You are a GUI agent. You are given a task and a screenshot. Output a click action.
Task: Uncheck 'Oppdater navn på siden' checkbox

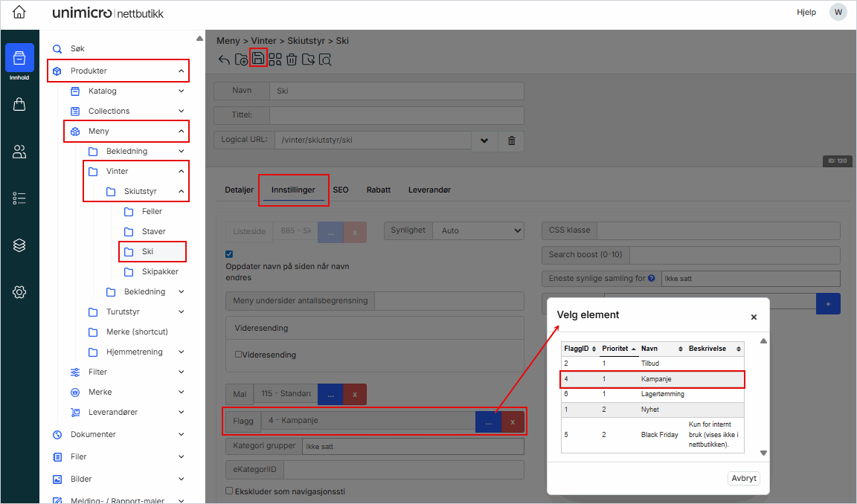tap(229, 254)
